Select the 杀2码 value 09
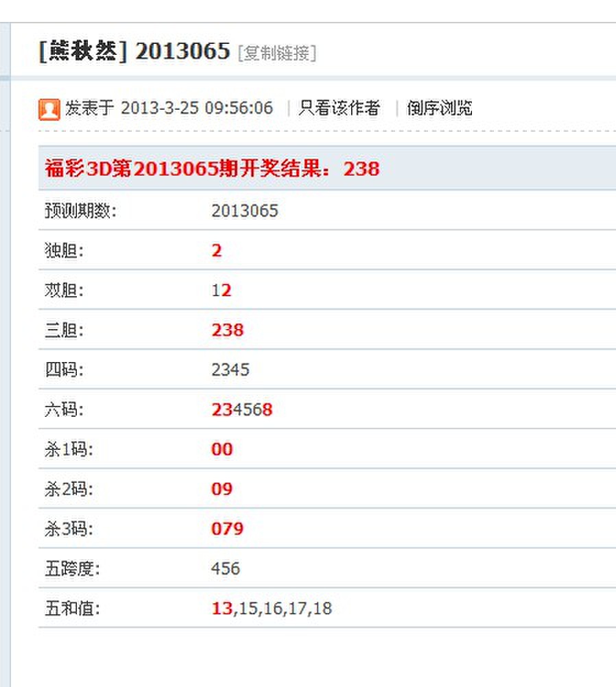Screen dimensions: 616x687 222,489
